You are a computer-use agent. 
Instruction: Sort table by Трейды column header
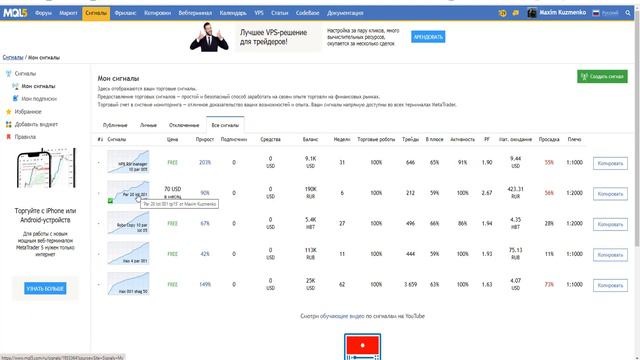[410, 140]
